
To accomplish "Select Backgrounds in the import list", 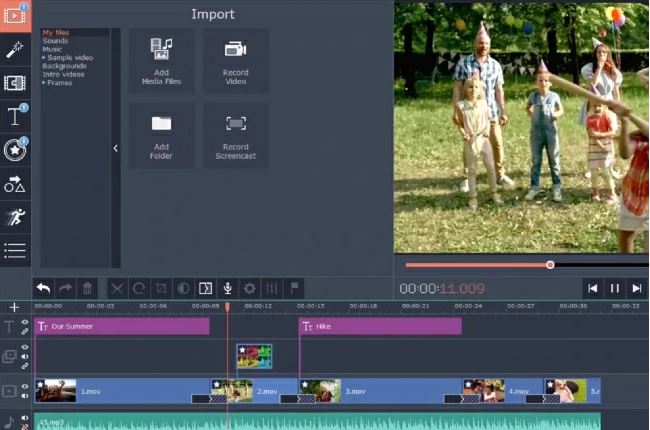I will (61, 66).
